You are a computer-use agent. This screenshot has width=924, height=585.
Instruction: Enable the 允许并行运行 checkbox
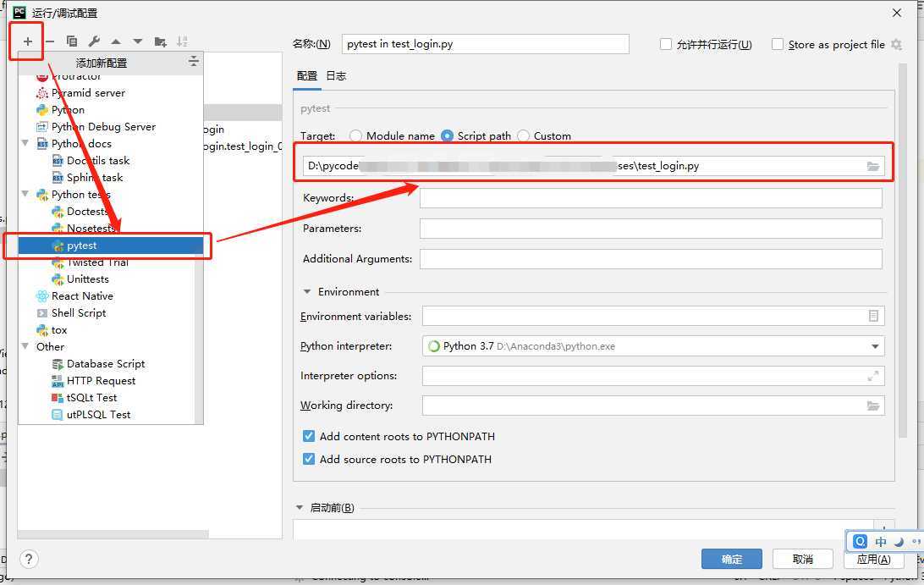[x=666, y=44]
